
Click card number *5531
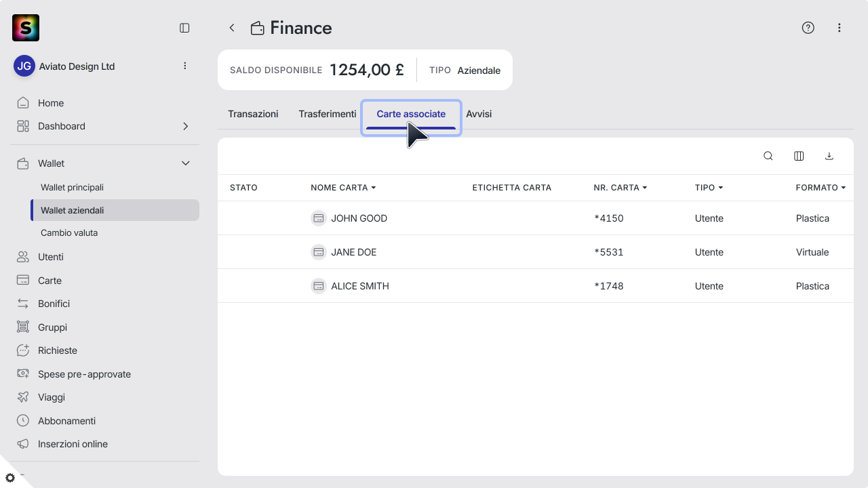tap(608, 252)
